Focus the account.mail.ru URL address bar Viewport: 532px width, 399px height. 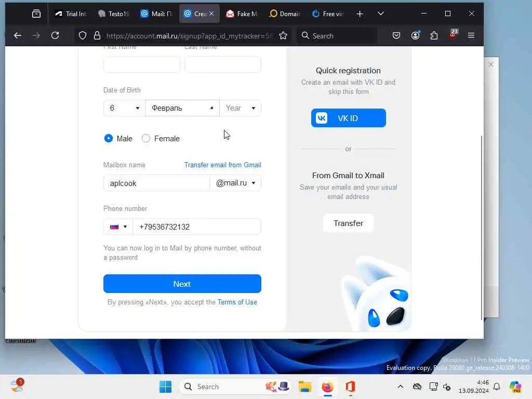tap(188, 36)
